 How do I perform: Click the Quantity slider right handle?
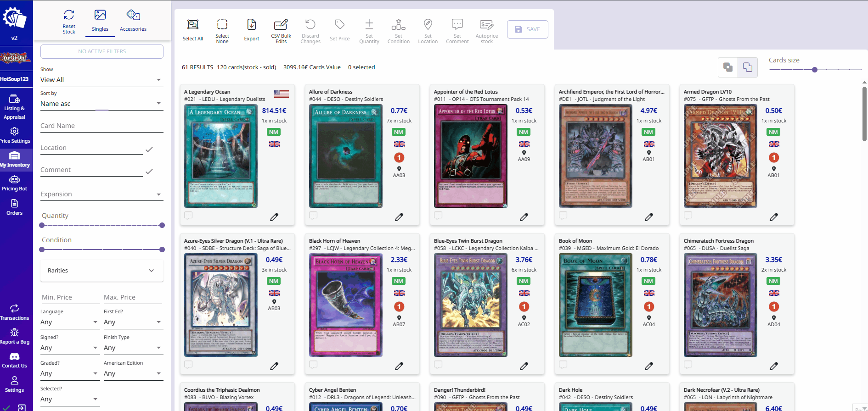click(162, 225)
